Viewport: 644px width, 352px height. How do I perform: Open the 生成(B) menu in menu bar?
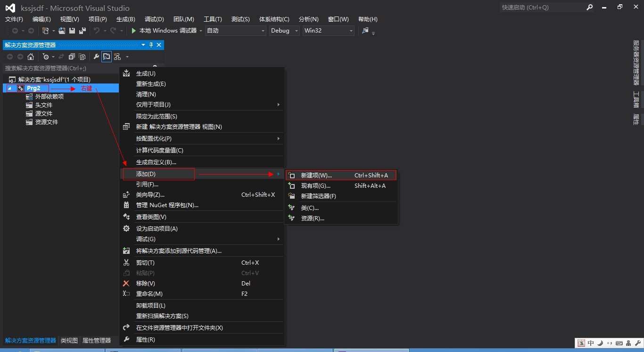coord(125,19)
